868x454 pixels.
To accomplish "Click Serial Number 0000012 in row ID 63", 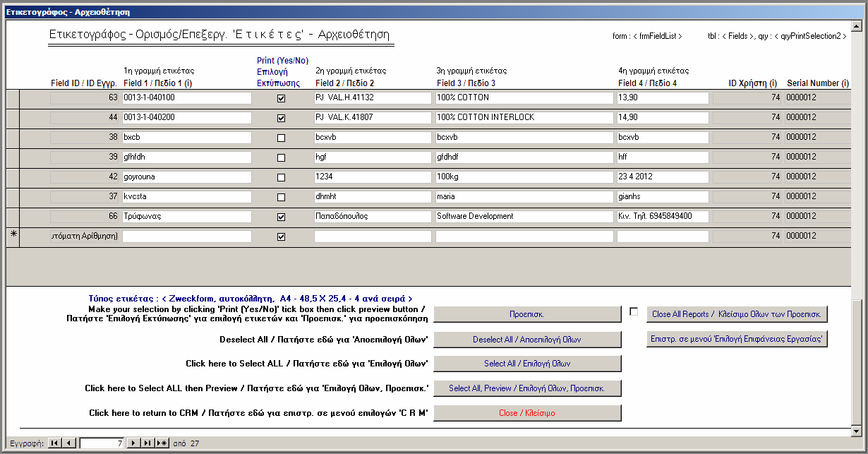I will (x=817, y=98).
